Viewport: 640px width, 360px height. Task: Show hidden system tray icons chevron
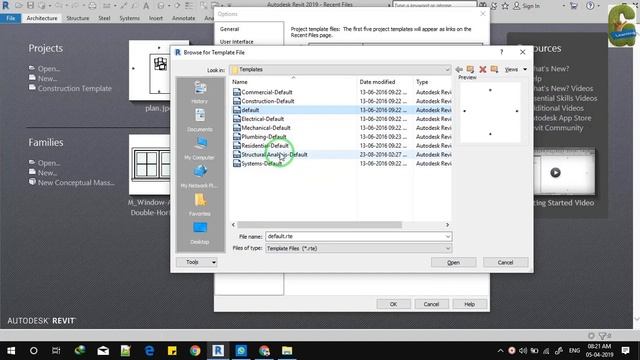click(500, 351)
